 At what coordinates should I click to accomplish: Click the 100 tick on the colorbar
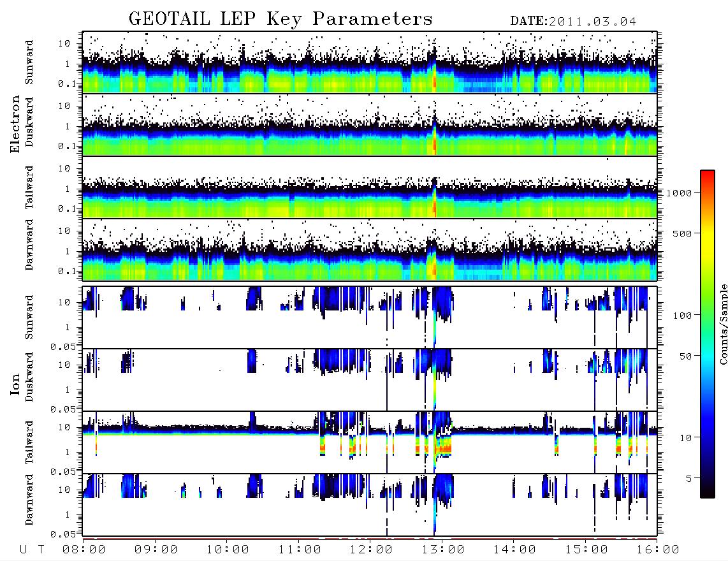tap(682, 316)
